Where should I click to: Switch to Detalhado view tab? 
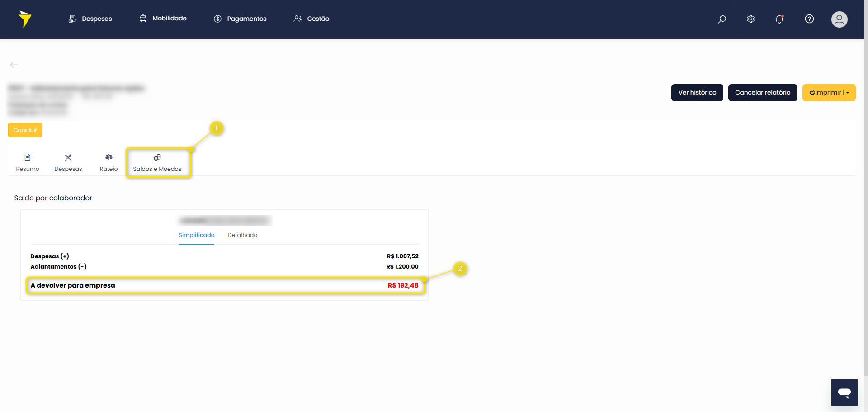coord(242,235)
